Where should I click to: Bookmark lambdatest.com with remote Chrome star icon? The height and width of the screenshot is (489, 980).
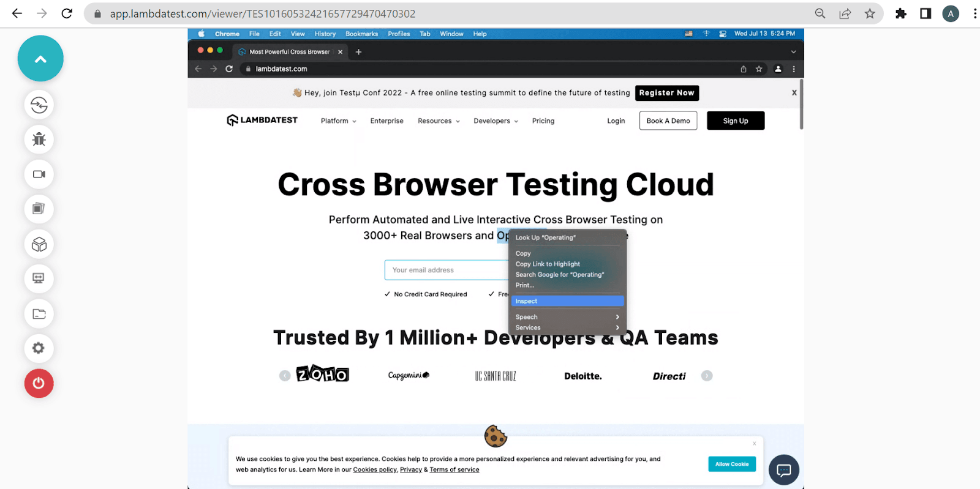click(759, 69)
